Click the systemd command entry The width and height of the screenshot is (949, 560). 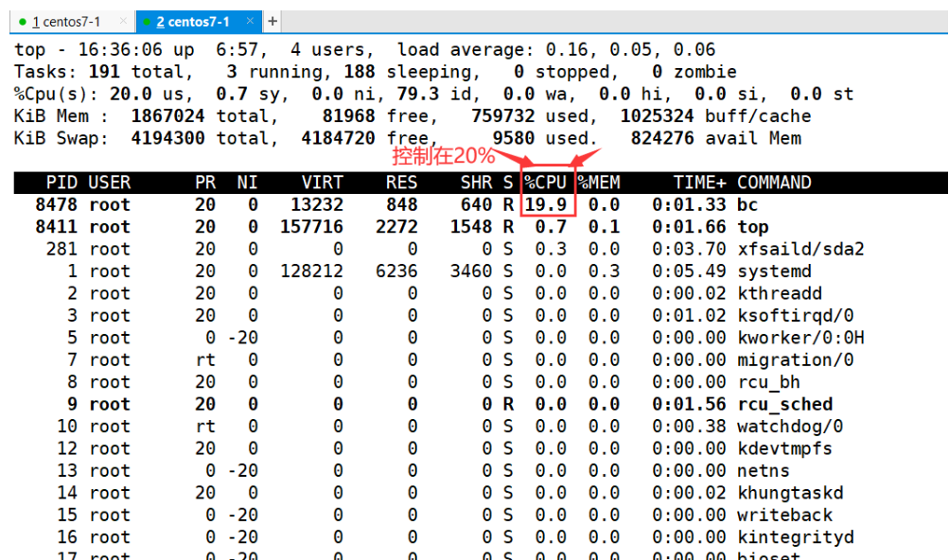(x=774, y=271)
